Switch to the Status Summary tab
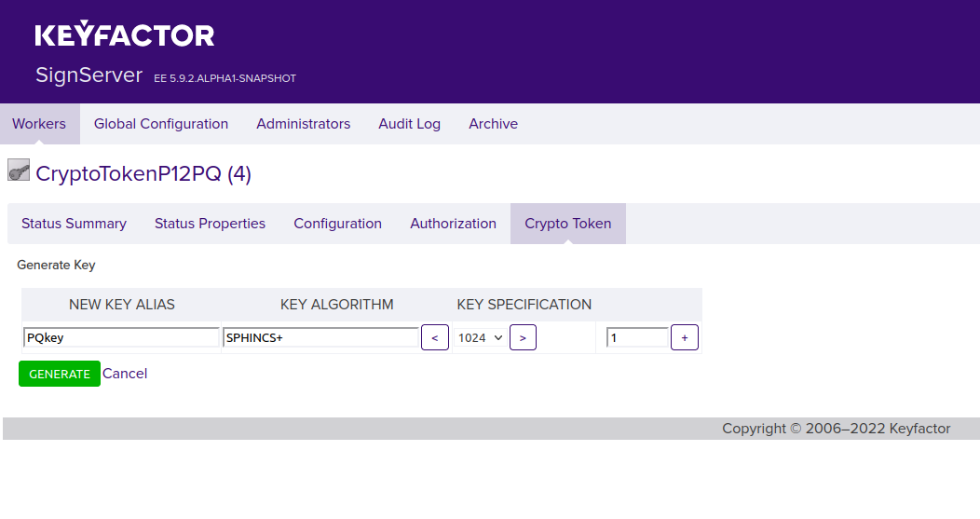 click(74, 224)
